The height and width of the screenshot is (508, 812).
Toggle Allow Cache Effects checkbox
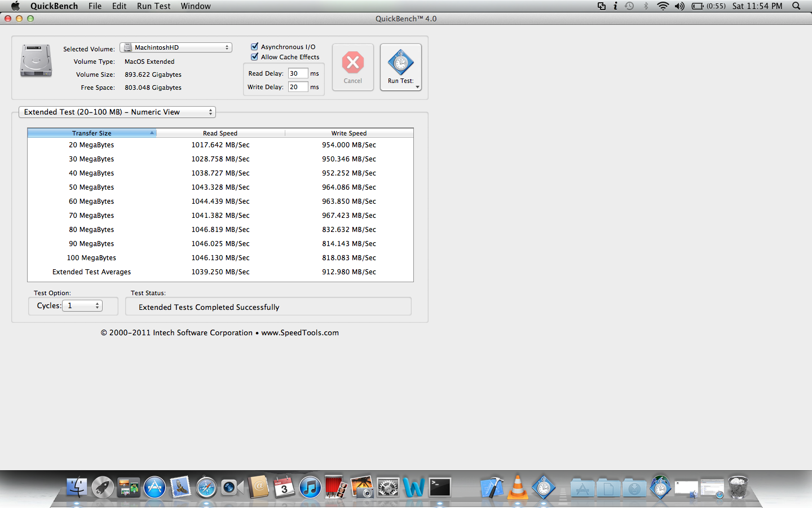(x=254, y=56)
